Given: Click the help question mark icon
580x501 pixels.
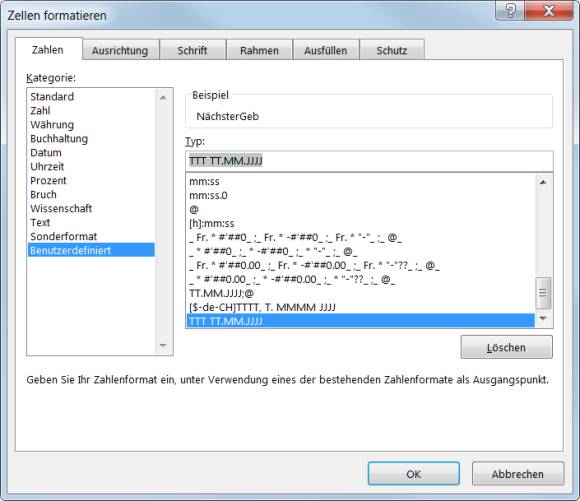Looking at the screenshot, I should coord(509,10).
